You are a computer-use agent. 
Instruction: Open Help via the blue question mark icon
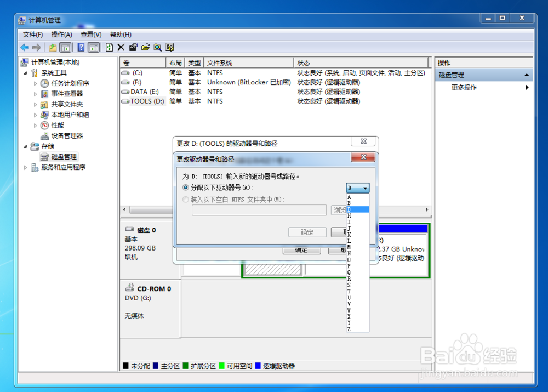tap(81, 48)
